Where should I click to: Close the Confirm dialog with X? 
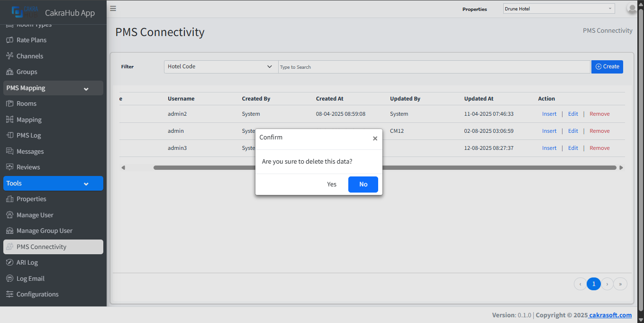click(375, 138)
